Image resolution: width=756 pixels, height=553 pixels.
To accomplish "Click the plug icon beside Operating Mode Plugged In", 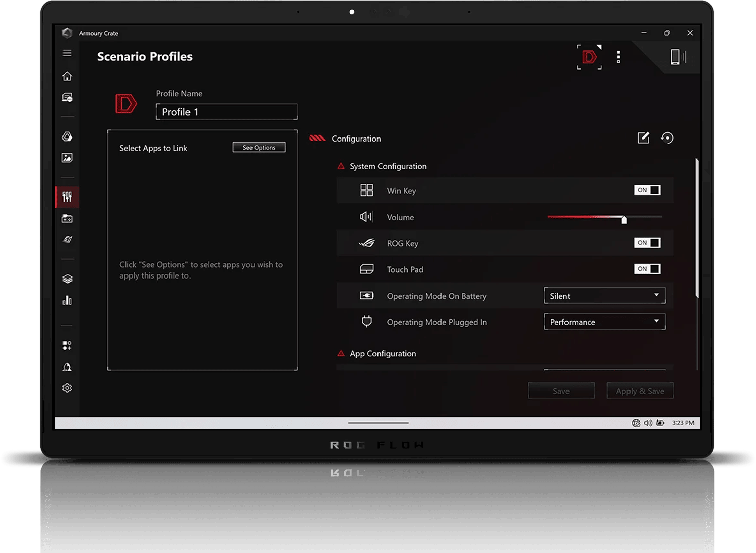I will point(367,321).
